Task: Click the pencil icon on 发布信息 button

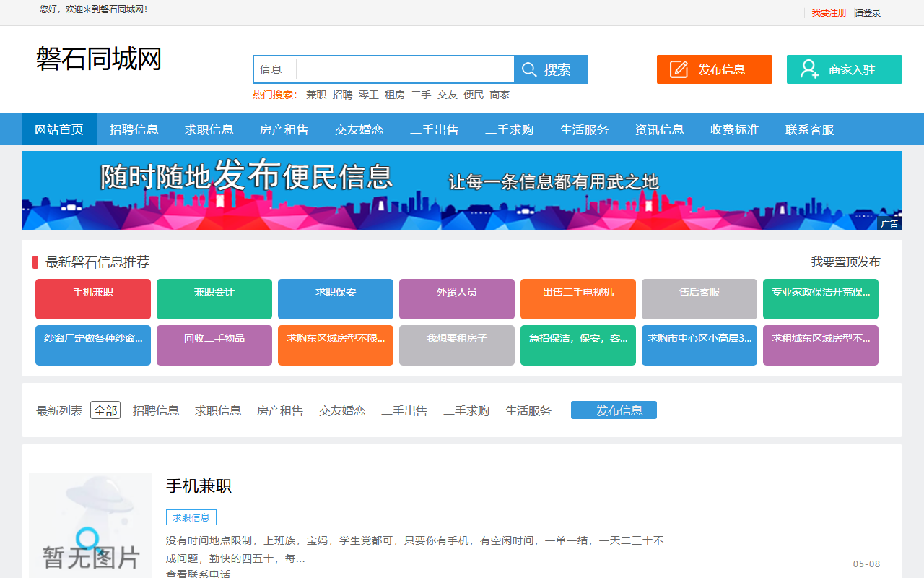Action: [x=679, y=69]
